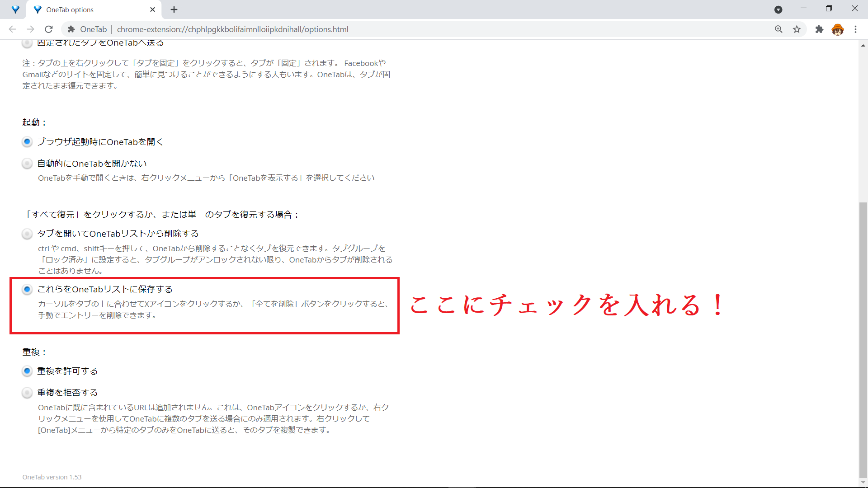This screenshot has height=488, width=868.
Task: Select 重複を許可する radio button
Action: (x=27, y=371)
